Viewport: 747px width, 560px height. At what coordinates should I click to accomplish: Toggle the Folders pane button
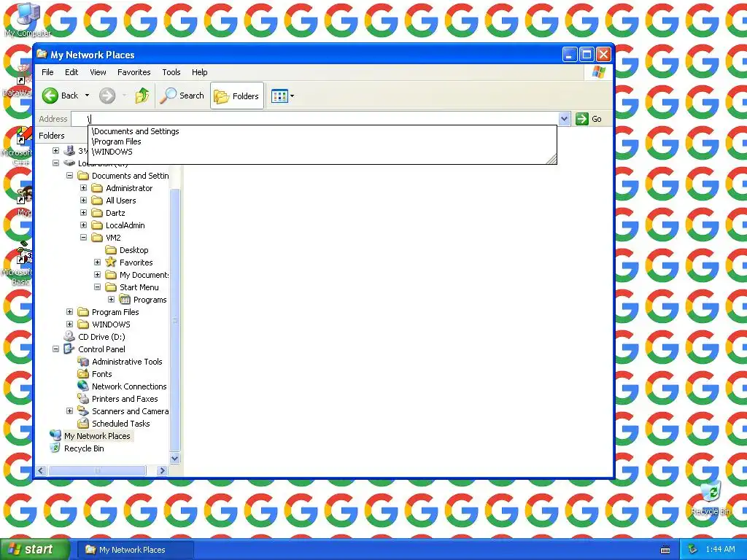[x=237, y=96]
